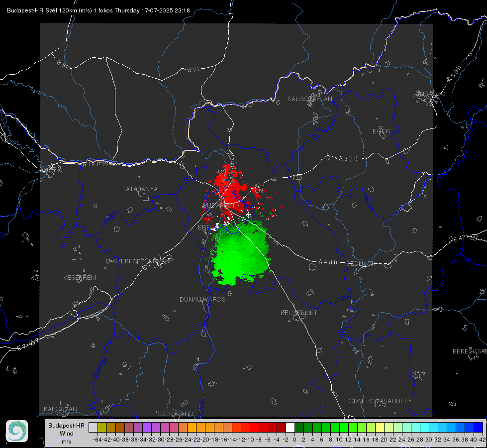The height and width of the screenshot is (448, 487).
Task: Click the light gray swatch left of -64
Action: click(93, 427)
